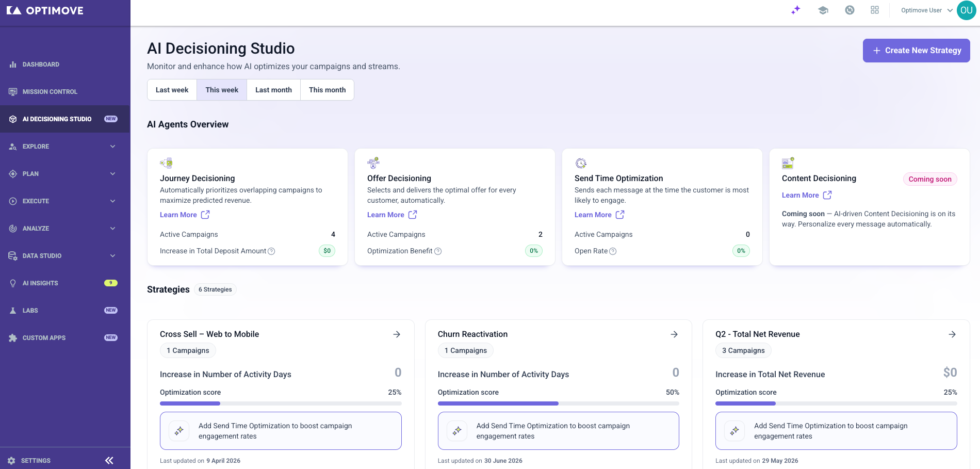Open Q2 - Total Net Revenue arrow
The width and height of the screenshot is (980, 469).
(952, 334)
